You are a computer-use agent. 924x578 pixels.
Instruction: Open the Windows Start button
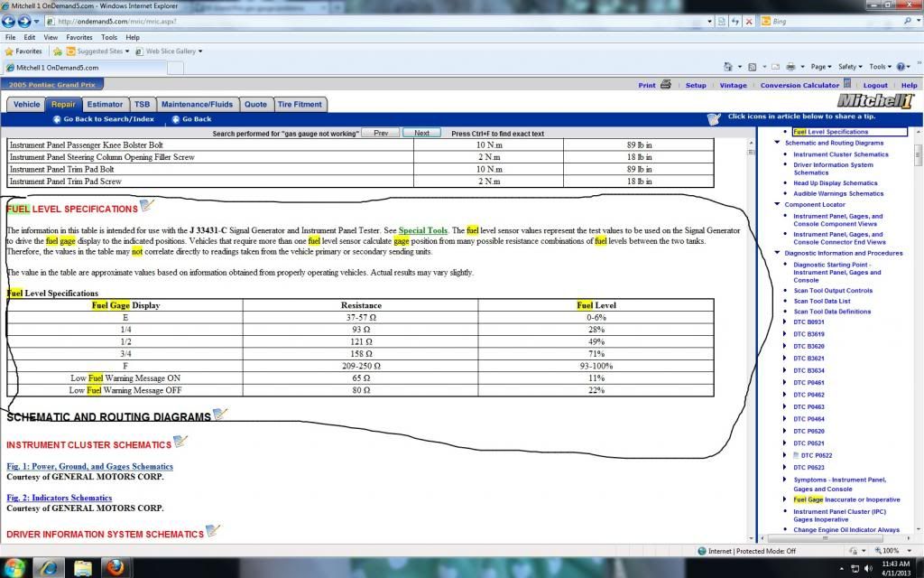click(14, 568)
